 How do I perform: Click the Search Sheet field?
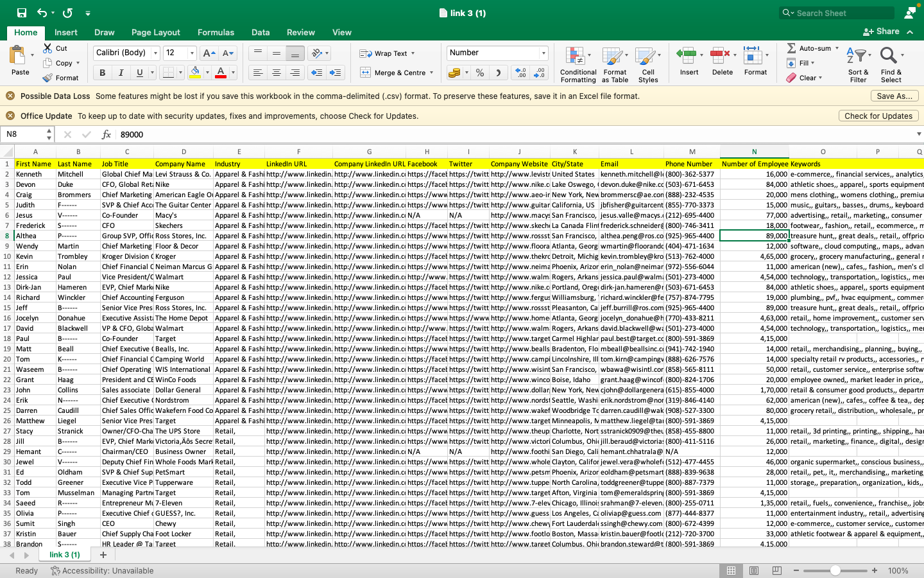point(837,13)
